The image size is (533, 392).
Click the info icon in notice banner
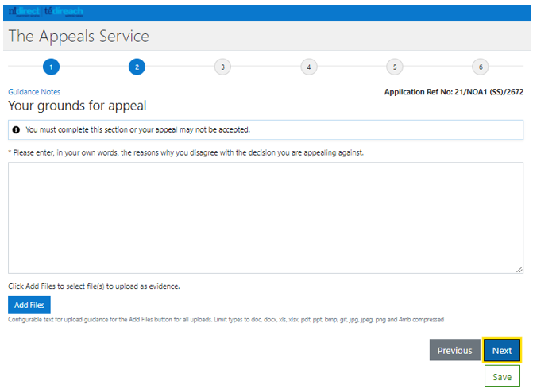pos(16,130)
